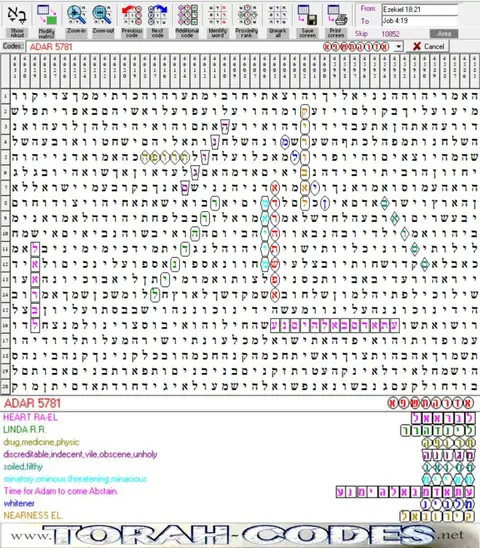Click the Hebrew letters beside HEART RA-EL
This screenshot has height=548, width=480.
443,417
